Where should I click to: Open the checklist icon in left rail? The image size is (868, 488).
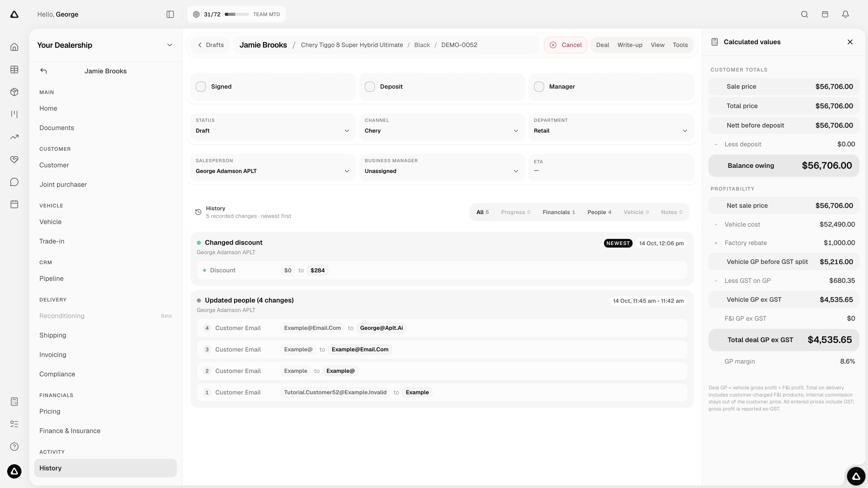click(14, 424)
